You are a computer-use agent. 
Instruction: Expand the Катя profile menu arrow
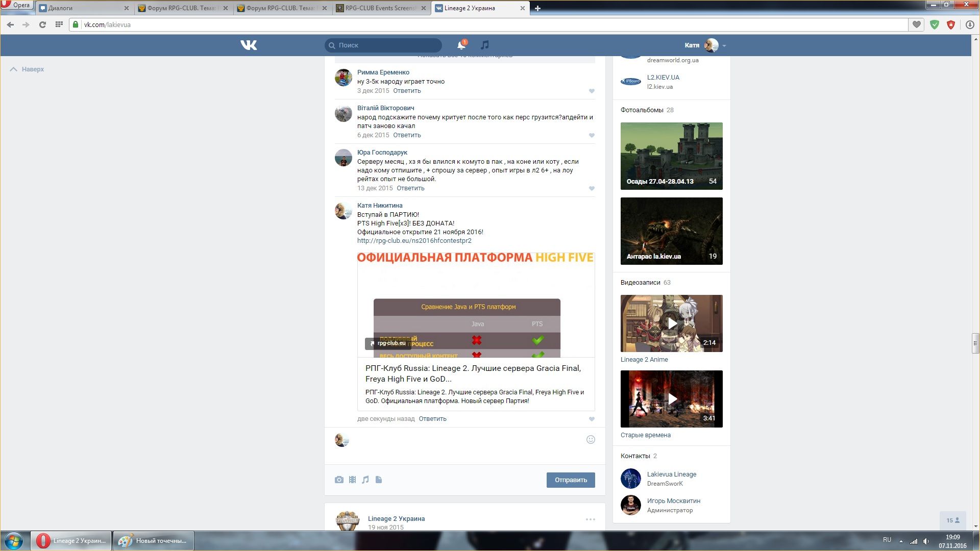pyautogui.click(x=724, y=46)
